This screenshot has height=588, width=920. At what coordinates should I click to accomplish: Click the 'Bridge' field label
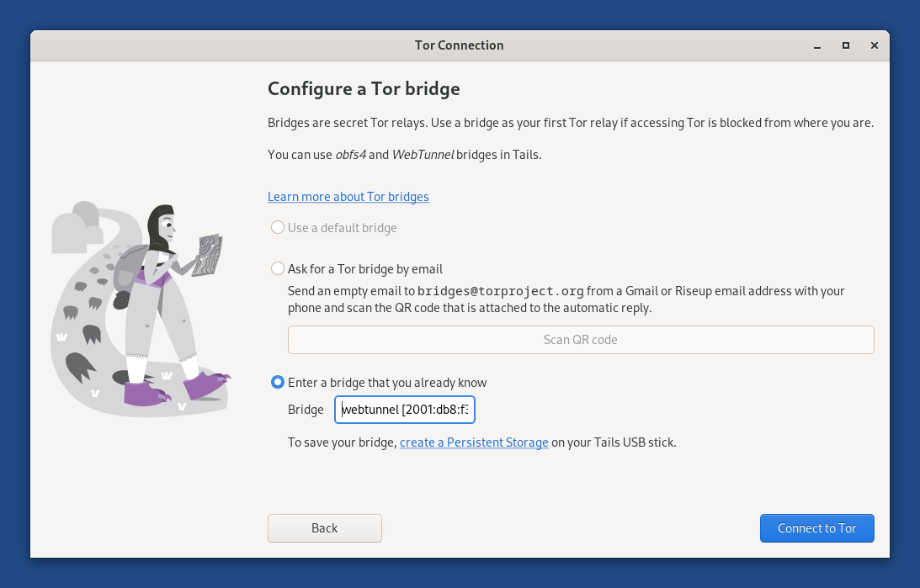tap(306, 410)
